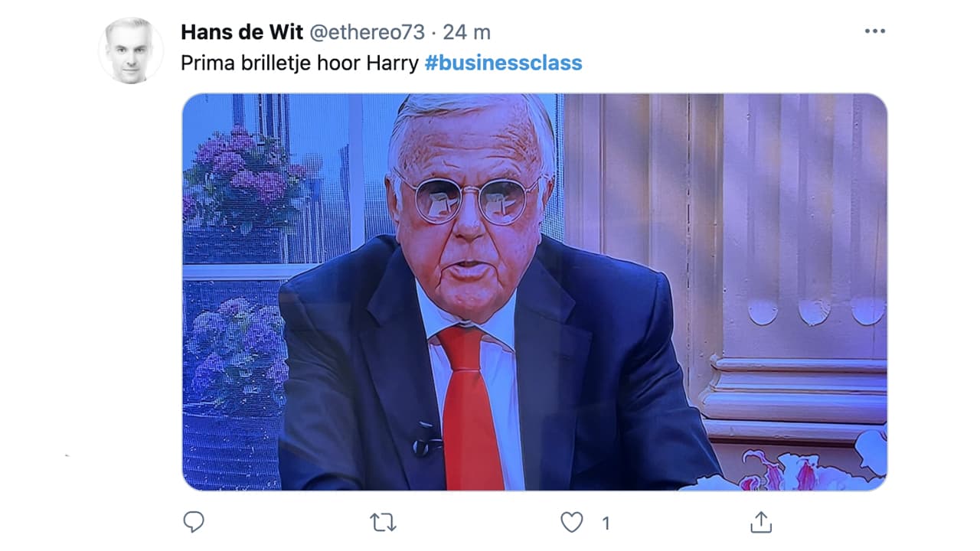This screenshot has height=551, width=980.
Task: Visit the Hans de Wit profile name
Action: (240, 32)
